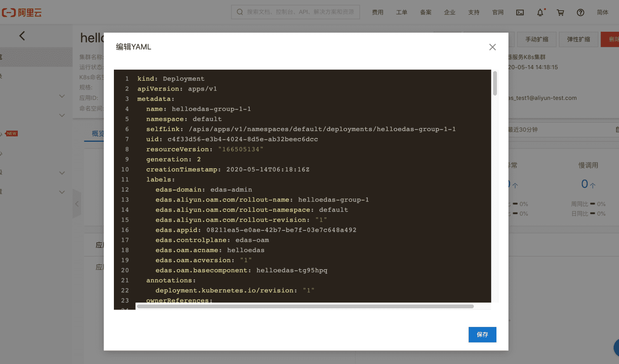Click the 保存 save button
This screenshot has height=364, width=619.
click(x=482, y=334)
